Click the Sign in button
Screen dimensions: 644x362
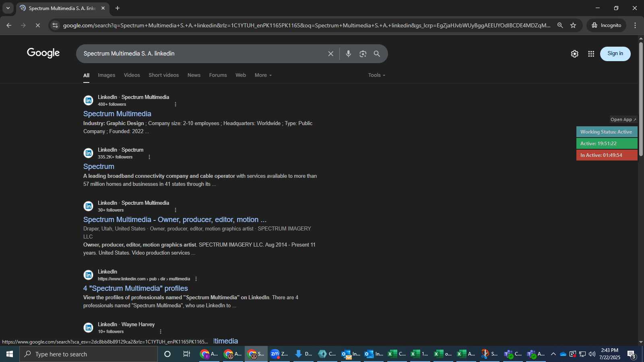(615, 53)
